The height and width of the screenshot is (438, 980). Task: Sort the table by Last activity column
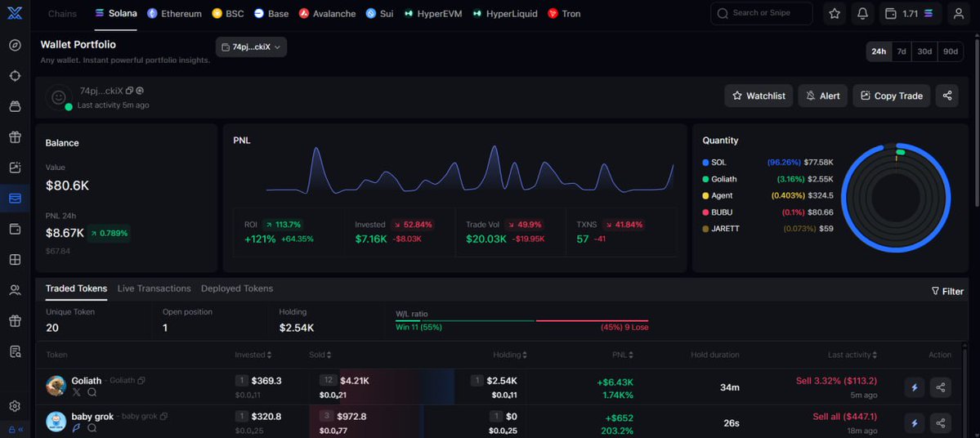click(x=852, y=355)
